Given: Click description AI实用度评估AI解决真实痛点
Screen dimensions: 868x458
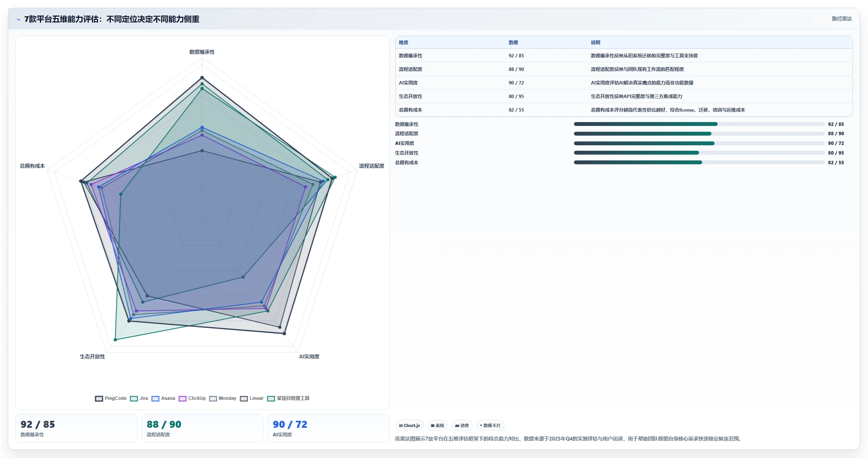Looking at the screenshot, I should pyautogui.click(x=642, y=83).
